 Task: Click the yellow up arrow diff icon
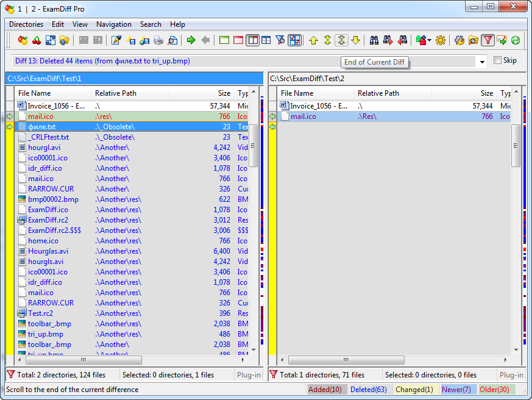click(313, 40)
